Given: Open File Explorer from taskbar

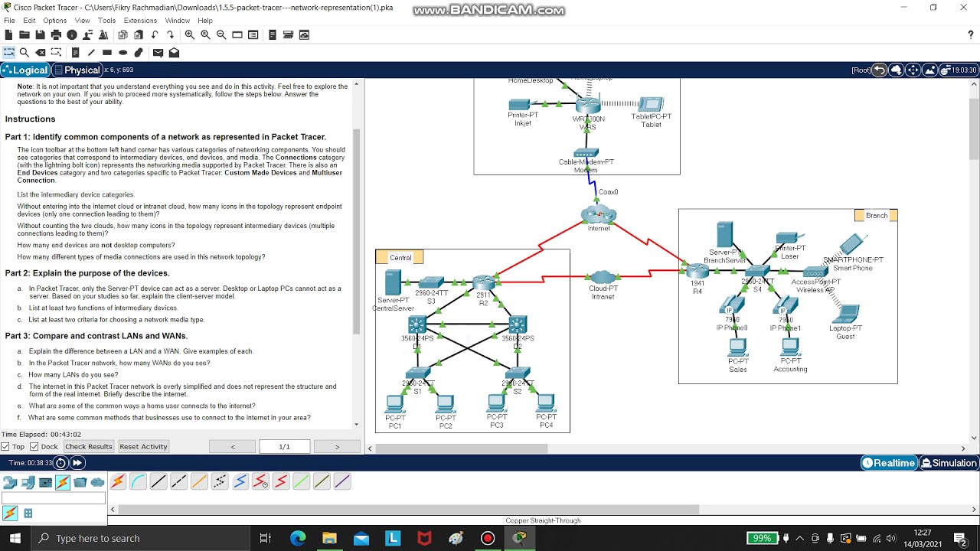Looking at the screenshot, I should [329, 538].
